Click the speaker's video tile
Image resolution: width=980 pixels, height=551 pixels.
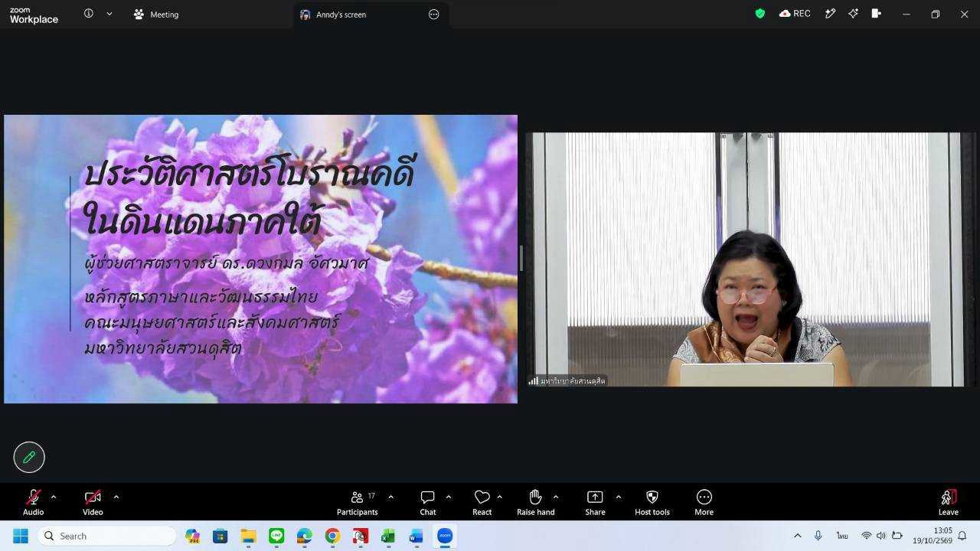pos(751,259)
